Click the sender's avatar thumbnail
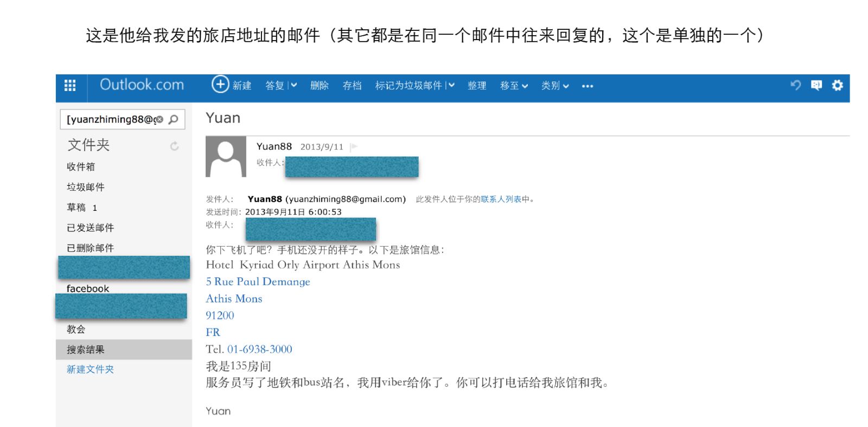Viewport: 868px width, 427px height. click(x=226, y=157)
